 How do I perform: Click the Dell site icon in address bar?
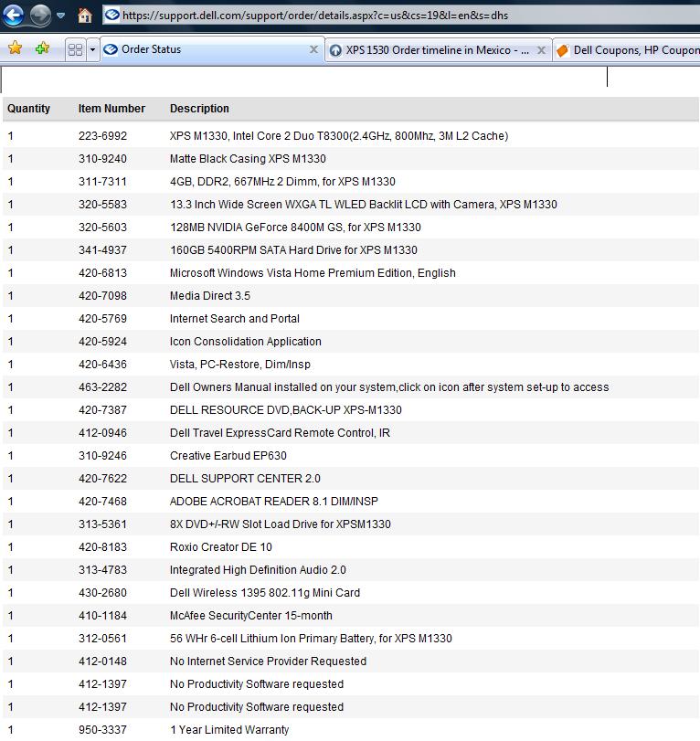point(112,16)
